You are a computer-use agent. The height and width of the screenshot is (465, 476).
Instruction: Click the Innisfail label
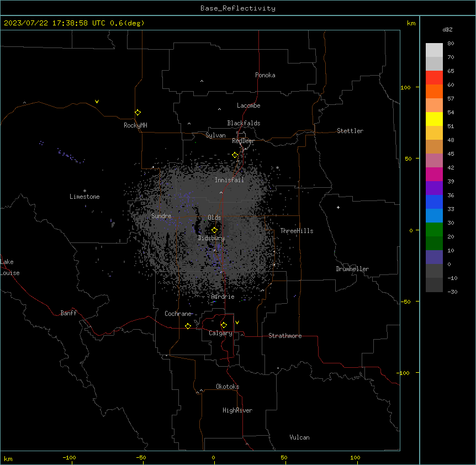[x=229, y=180]
